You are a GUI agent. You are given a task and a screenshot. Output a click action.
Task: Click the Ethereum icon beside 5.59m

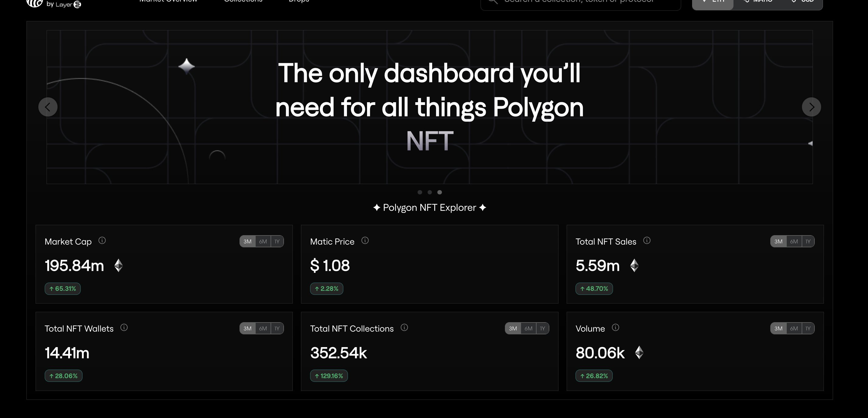[x=634, y=265]
